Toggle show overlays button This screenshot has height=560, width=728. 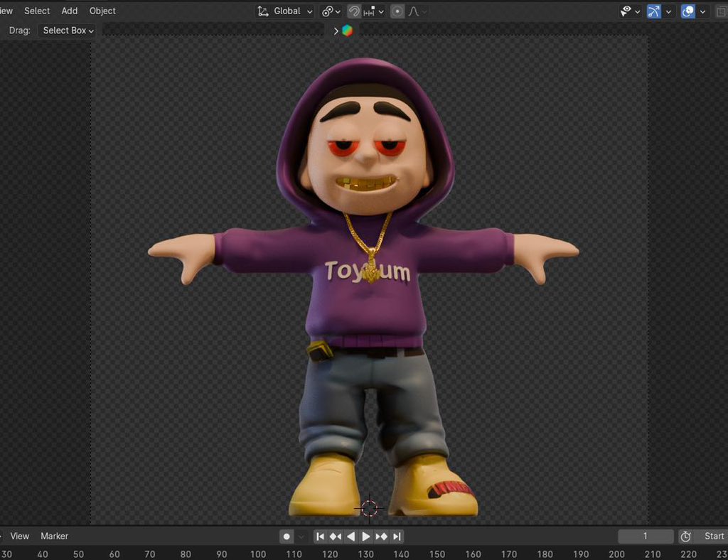[687, 11]
